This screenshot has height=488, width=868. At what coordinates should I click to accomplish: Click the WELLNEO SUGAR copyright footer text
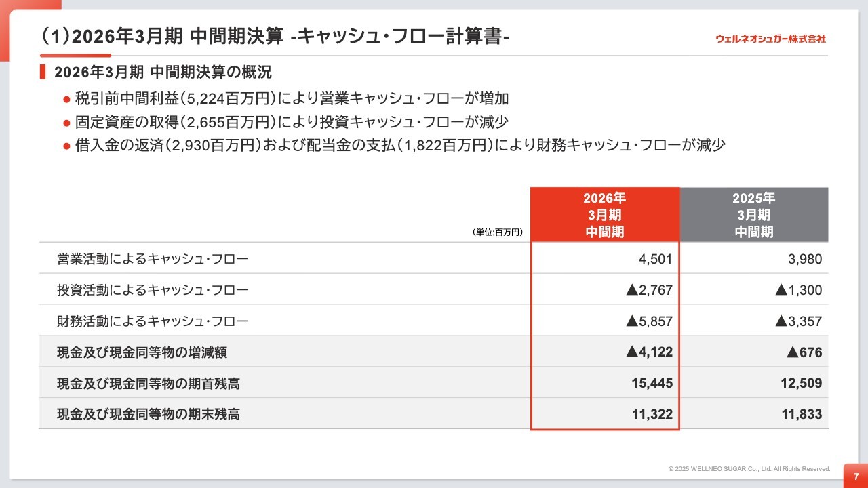(x=749, y=468)
